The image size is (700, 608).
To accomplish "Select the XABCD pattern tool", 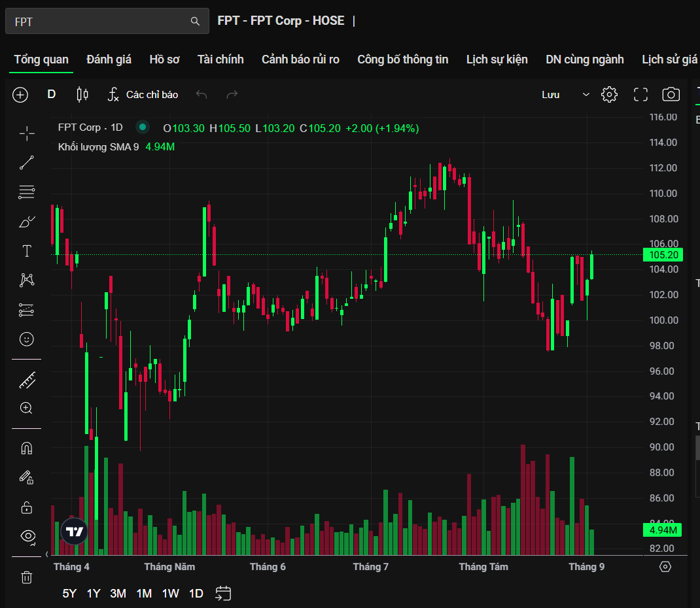I will tap(27, 280).
